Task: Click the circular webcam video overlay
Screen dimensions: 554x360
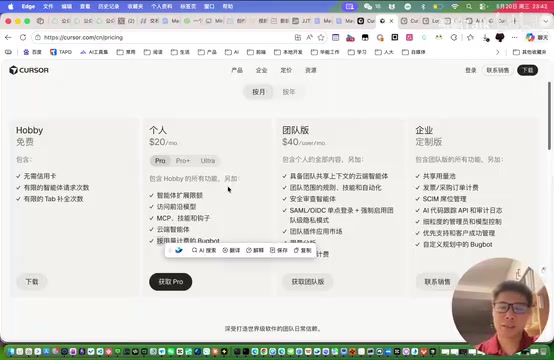Action: 500,306
